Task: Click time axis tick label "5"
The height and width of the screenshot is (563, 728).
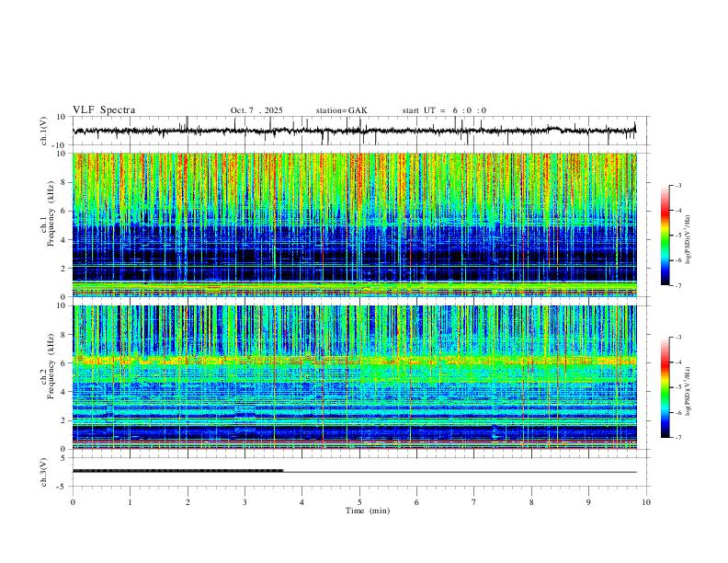Action: click(x=359, y=502)
